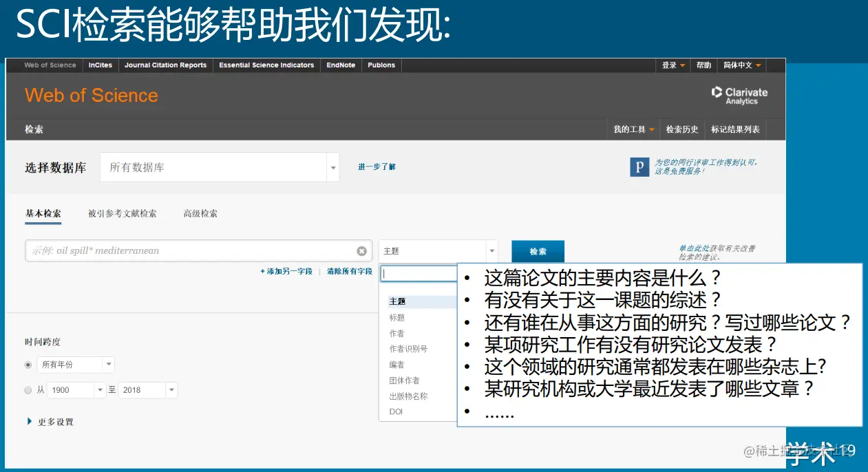Click the Publons P icon

(639, 167)
